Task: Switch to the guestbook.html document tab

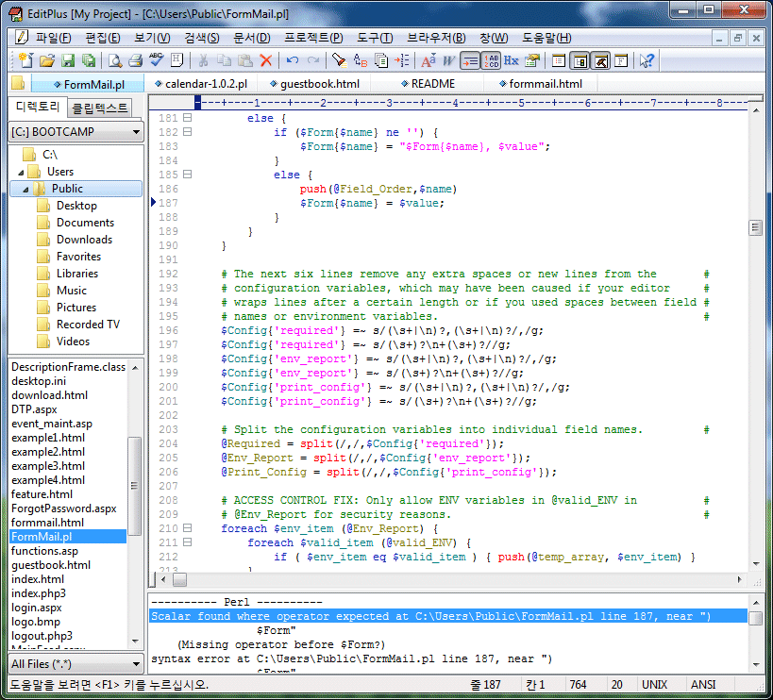Action: [315, 84]
